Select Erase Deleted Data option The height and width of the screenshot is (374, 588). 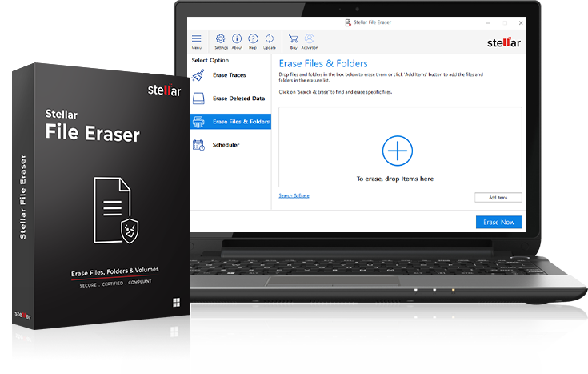238,99
